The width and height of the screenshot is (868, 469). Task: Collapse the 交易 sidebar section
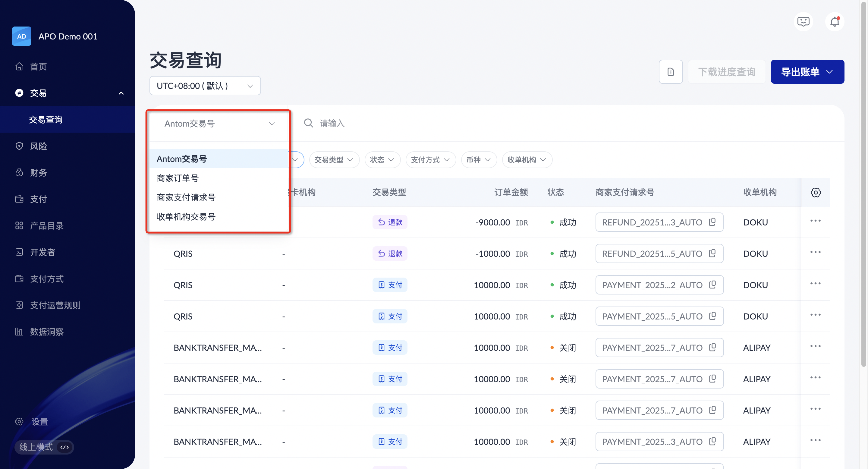[x=121, y=93]
